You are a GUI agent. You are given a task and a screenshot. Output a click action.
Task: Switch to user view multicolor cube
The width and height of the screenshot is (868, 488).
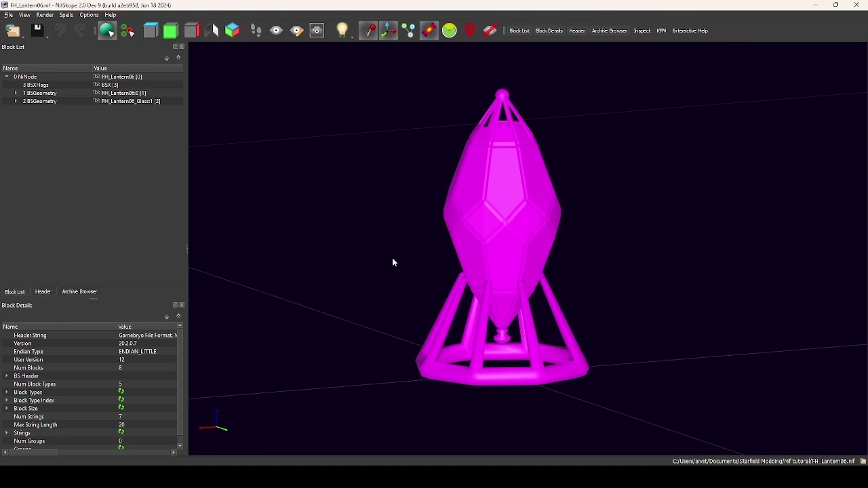coord(233,30)
